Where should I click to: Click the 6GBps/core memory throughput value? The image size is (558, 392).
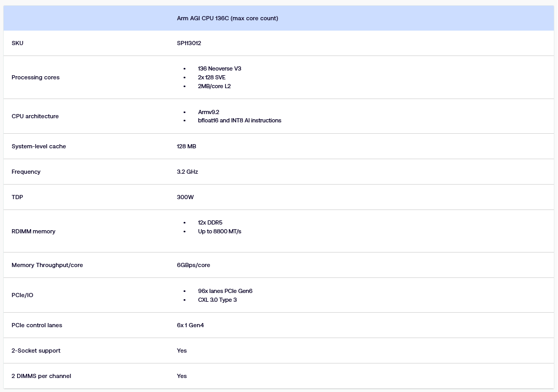point(193,265)
